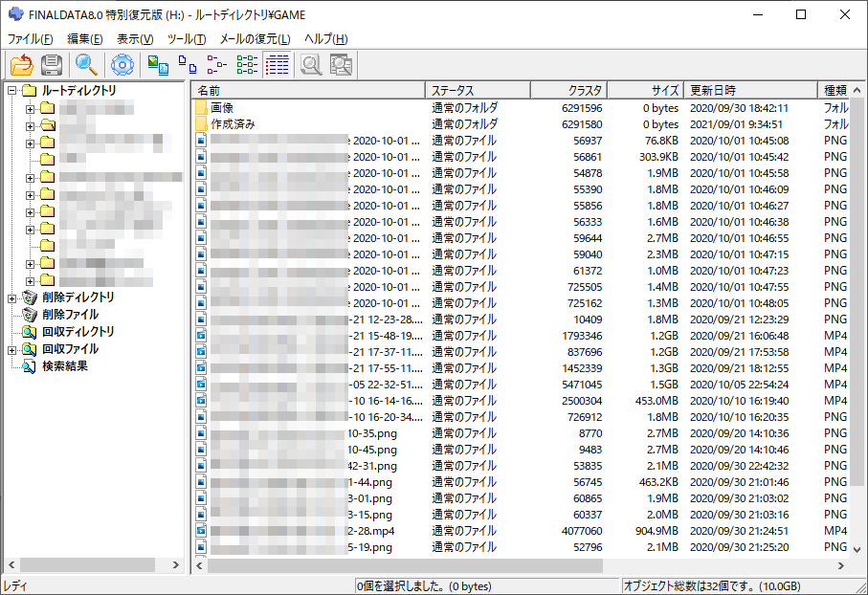Image resolution: width=868 pixels, height=595 pixels.
Task: Click the open drive folder toolbar icon
Action: tap(22, 65)
